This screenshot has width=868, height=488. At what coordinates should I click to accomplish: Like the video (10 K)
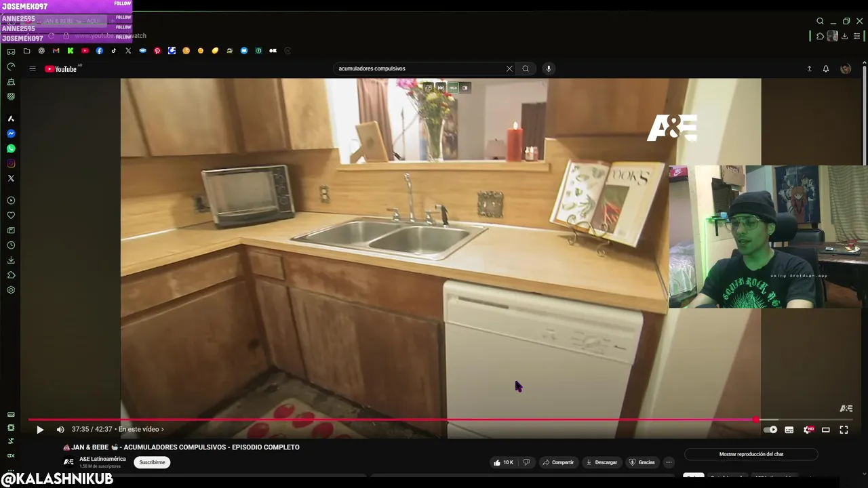(503, 462)
